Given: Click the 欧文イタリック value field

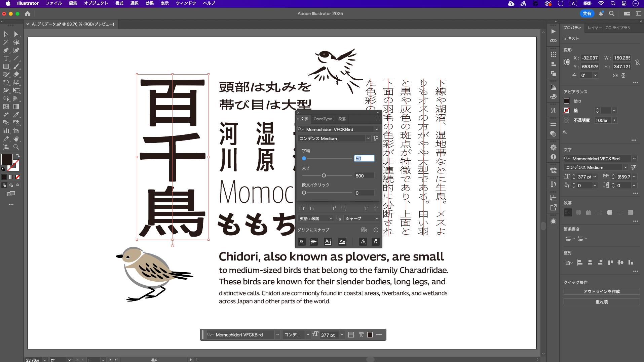Looking at the screenshot, I should [364, 193].
